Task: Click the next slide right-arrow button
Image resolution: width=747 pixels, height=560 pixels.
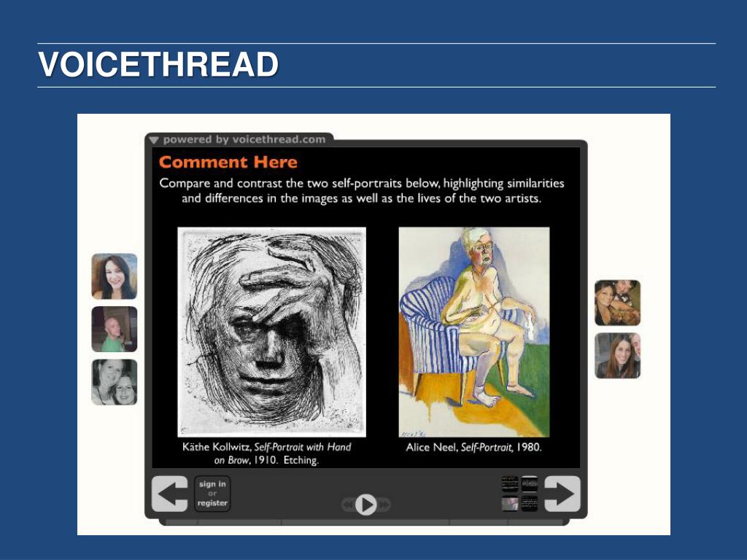Action: (x=562, y=494)
